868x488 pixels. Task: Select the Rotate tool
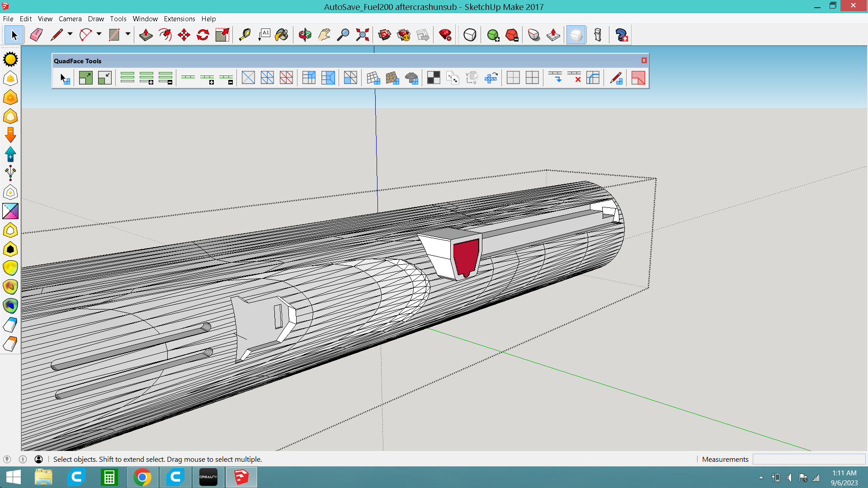203,35
